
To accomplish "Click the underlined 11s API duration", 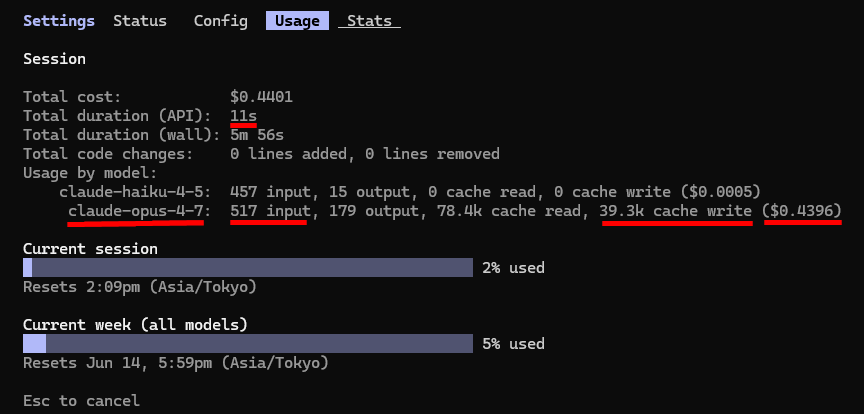I will click(244, 116).
